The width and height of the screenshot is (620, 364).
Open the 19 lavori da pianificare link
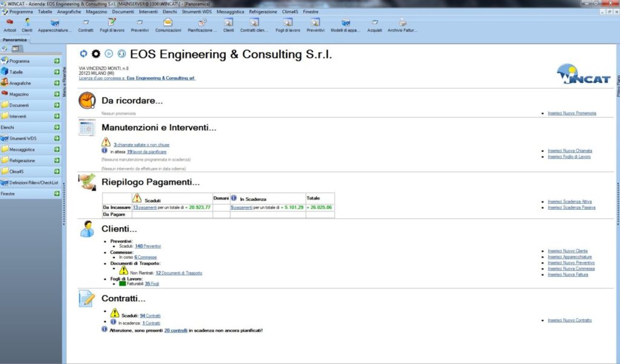click(147, 152)
